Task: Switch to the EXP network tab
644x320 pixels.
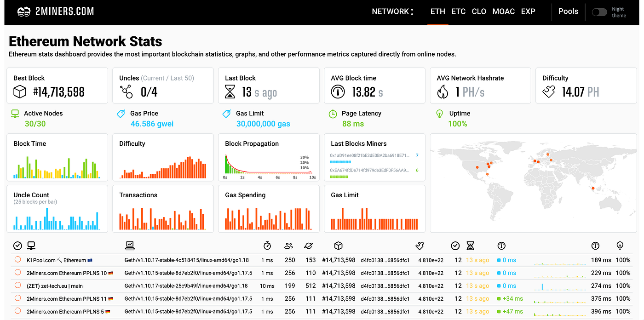Action: click(528, 11)
